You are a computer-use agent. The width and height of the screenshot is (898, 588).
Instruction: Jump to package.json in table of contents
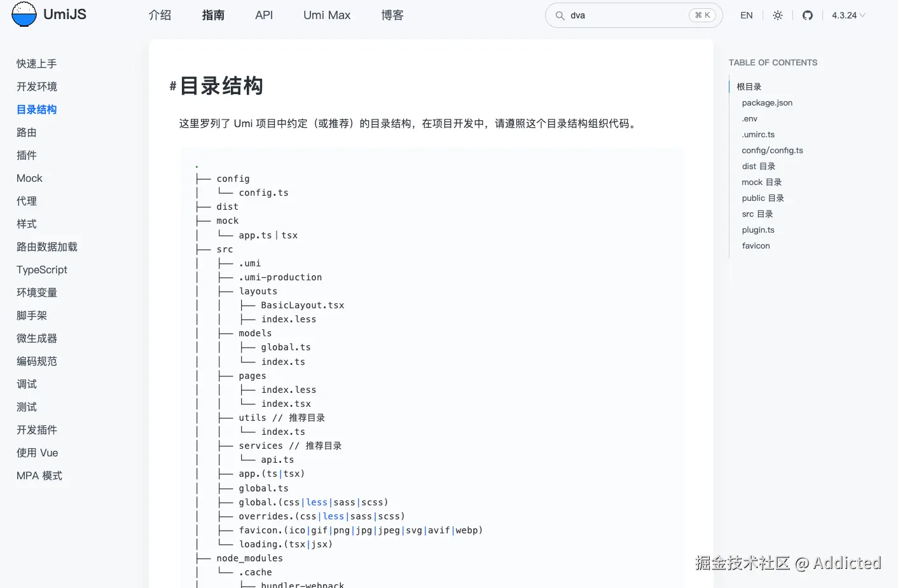point(767,102)
